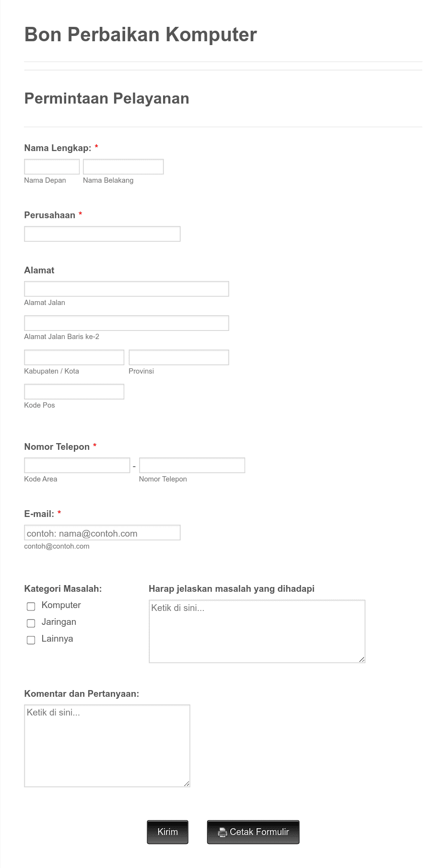This screenshot has height=868, width=446.
Task: Click the Permintaan Pelayanan section heading
Action: pos(106,99)
